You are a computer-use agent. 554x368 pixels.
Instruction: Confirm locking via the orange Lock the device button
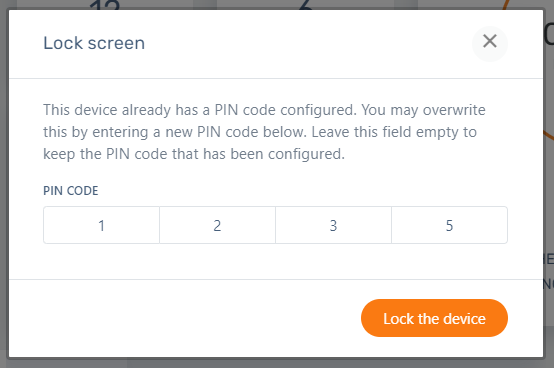[434, 318]
